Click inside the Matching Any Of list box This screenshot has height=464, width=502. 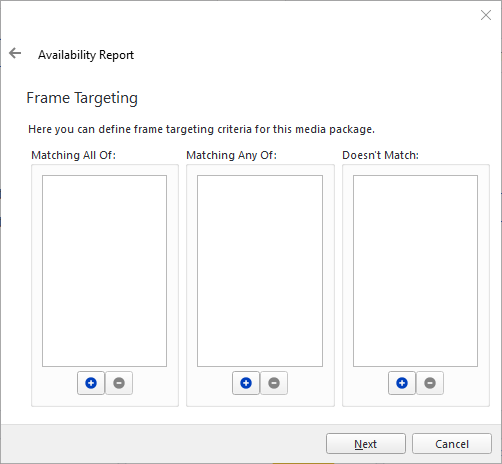click(260, 271)
